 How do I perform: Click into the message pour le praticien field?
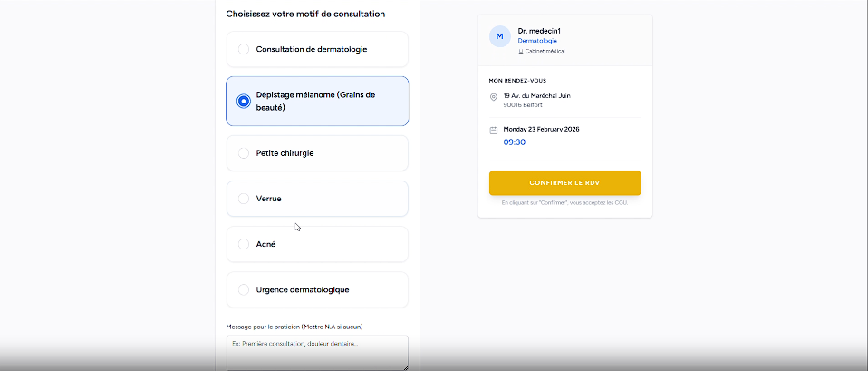[316, 352]
